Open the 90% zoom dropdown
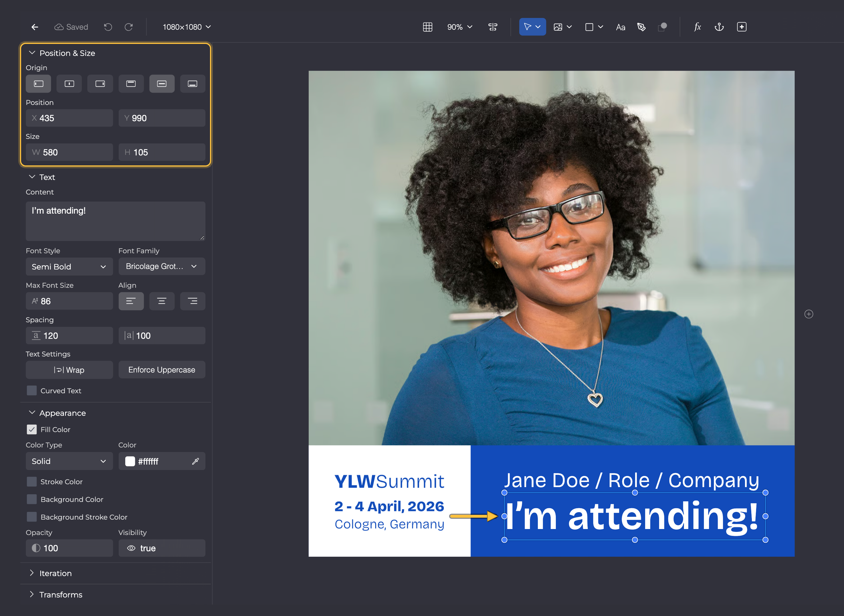This screenshot has width=844, height=616. [459, 27]
